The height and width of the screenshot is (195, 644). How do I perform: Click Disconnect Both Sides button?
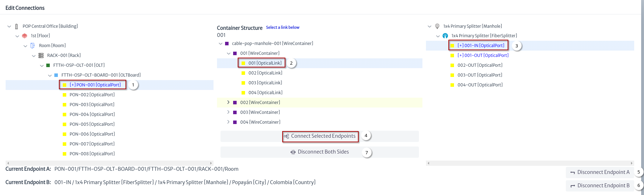(320, 152)
